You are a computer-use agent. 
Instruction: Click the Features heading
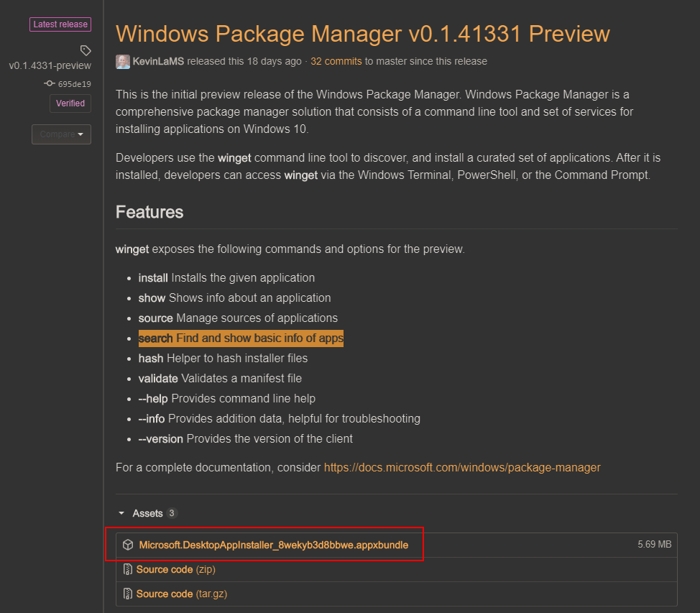click(x=149, y=212)
